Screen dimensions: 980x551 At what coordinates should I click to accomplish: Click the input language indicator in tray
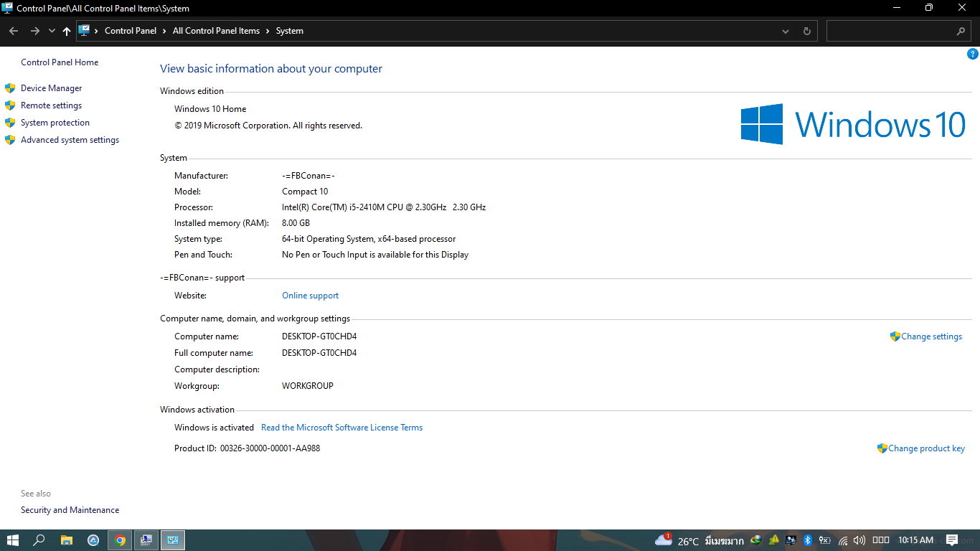point(881,540)
